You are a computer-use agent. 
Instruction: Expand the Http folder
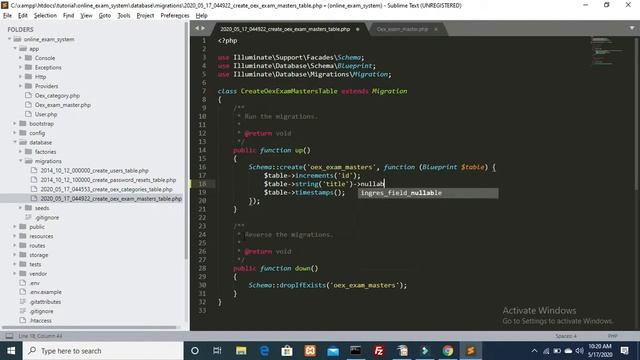coord(20,77)
